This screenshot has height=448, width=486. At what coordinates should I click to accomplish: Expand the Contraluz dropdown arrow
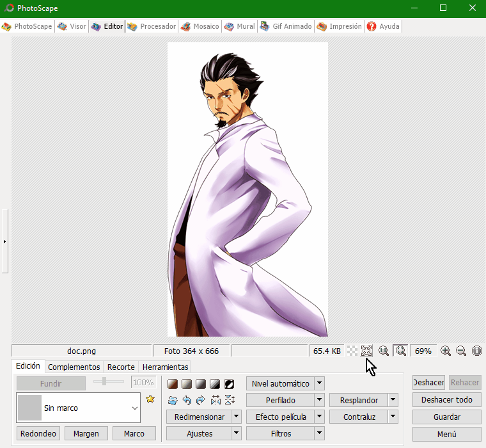393,417
